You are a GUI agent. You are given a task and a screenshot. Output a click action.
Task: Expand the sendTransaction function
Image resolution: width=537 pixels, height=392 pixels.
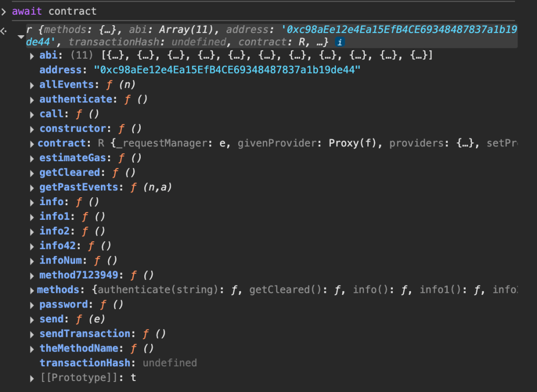tap(33, 334)
